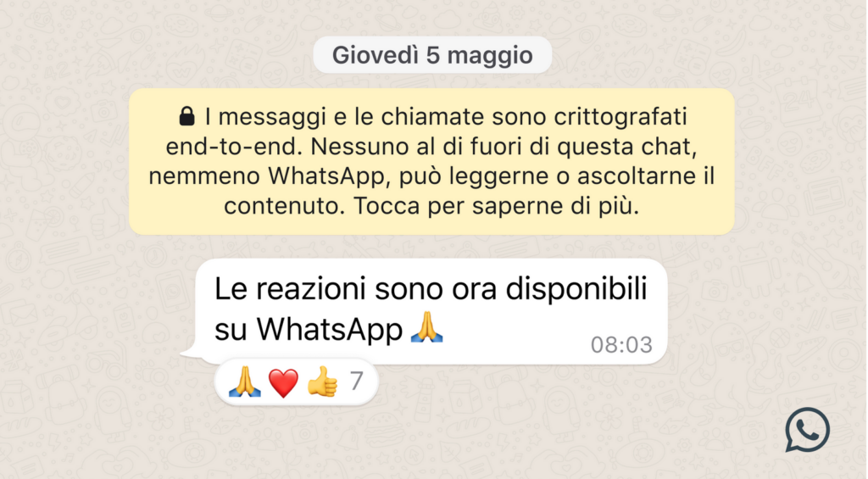
Task: Tap the yellow end-to-end encryption notice
Action: [431, 161]
